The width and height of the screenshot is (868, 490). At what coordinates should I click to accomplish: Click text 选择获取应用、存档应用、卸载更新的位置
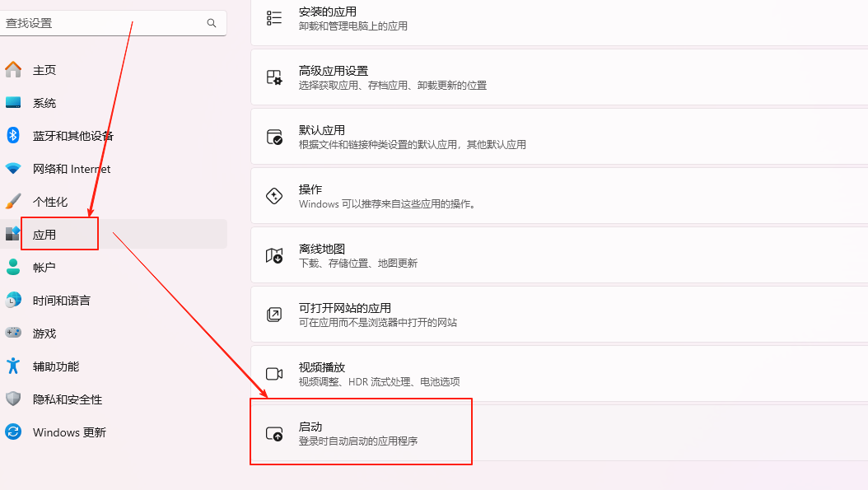coord(393,86)
